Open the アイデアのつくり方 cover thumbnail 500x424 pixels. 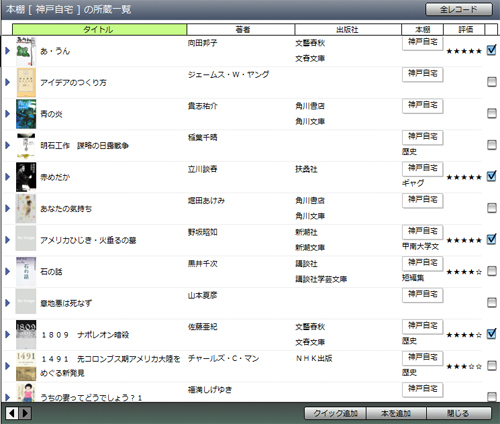pos(26,82)
